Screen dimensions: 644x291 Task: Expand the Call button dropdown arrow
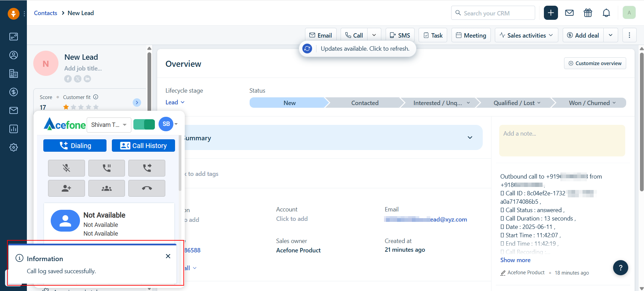click(374, 35)
